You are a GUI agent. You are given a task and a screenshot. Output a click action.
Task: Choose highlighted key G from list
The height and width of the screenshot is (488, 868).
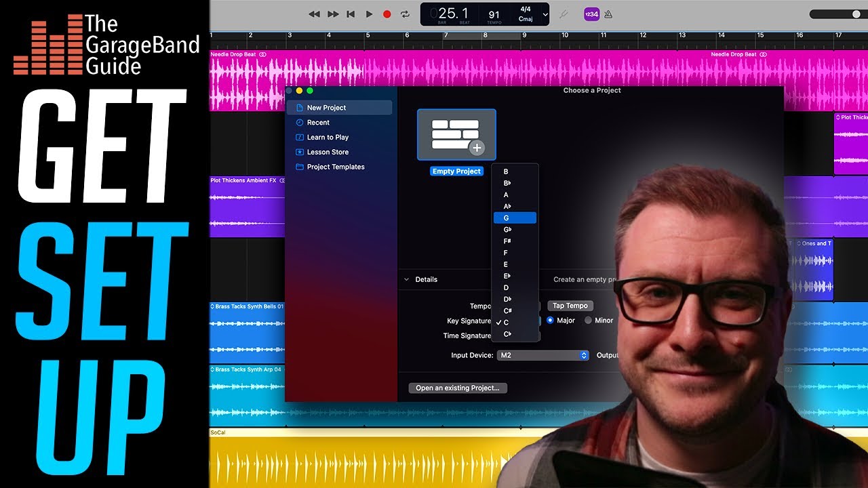(515, 218)
